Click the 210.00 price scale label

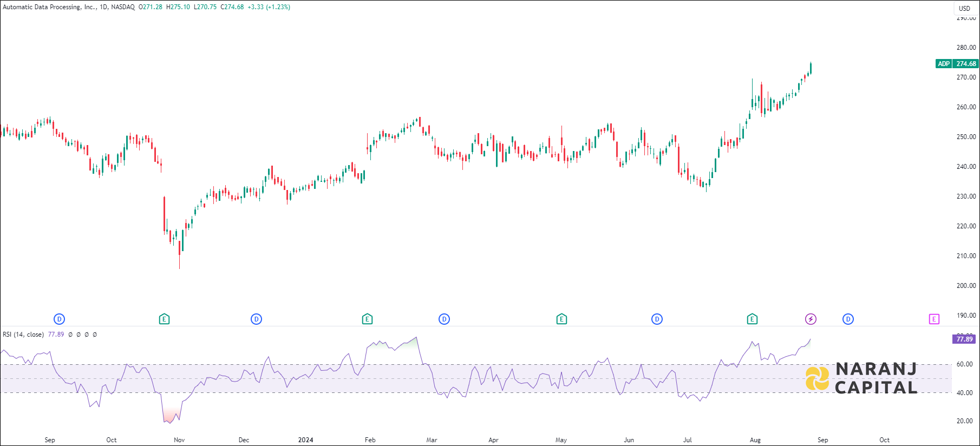966,256
